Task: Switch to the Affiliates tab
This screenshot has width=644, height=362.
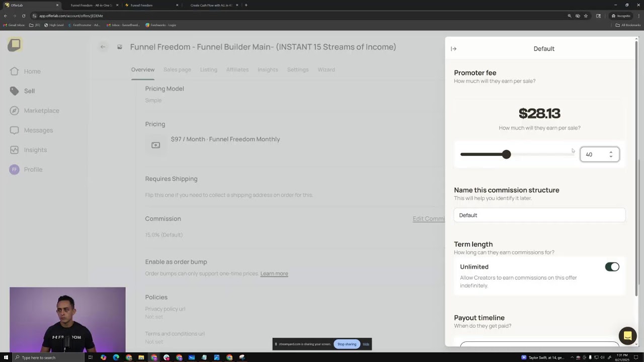Action: (237, 70)
